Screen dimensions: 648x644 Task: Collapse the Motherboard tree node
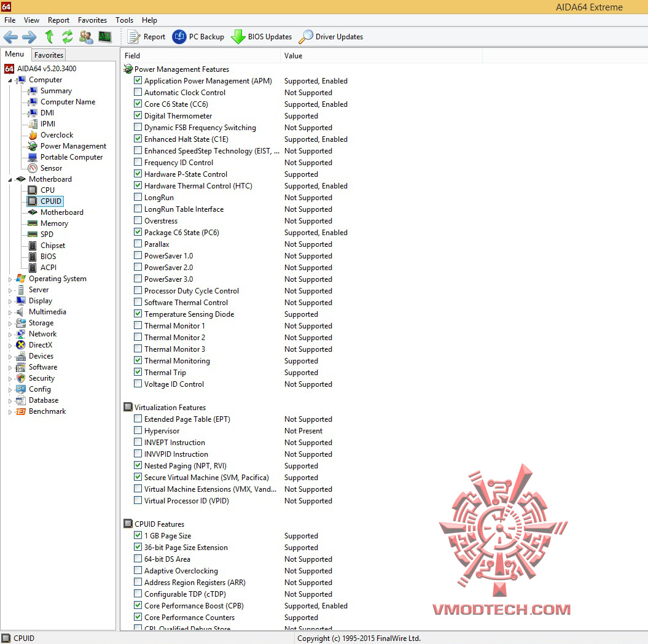click(10, 180)
